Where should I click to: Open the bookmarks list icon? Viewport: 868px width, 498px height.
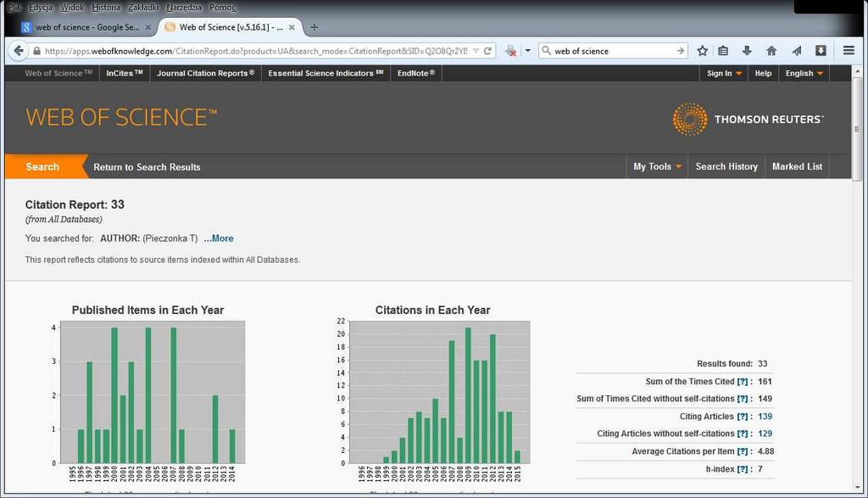(x=723, y=51)
